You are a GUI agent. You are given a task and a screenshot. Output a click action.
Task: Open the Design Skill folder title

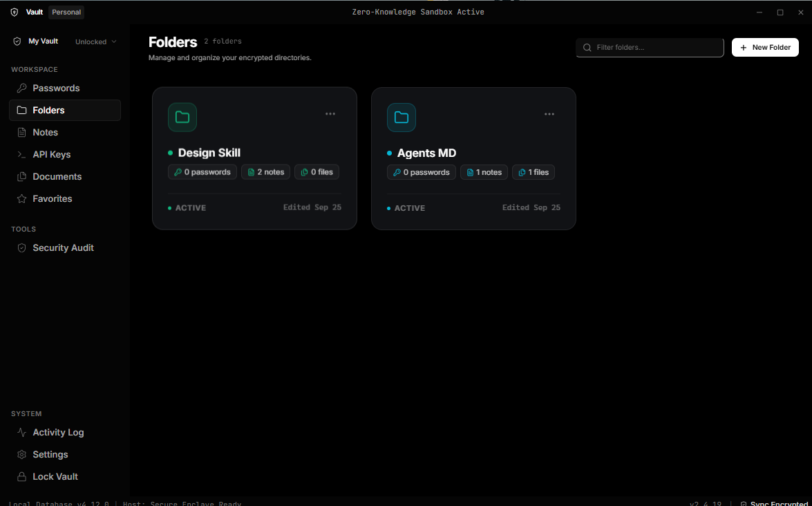209,153
